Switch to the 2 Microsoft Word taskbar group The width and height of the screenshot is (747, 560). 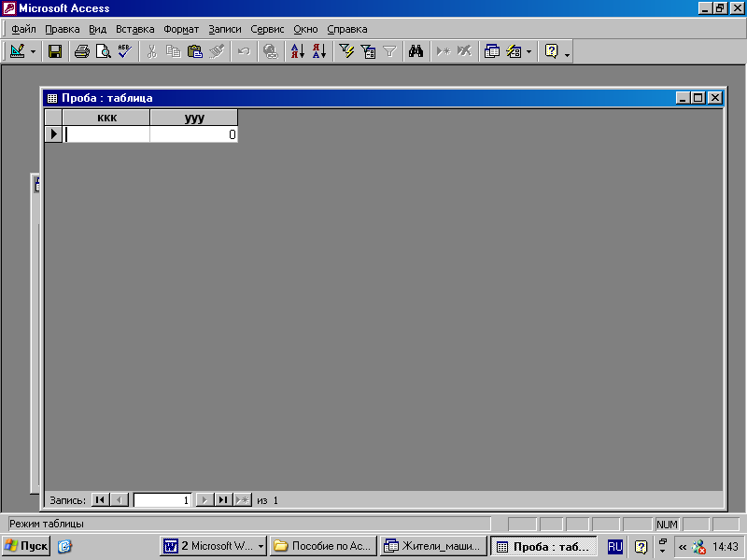[x=213, y=546]
